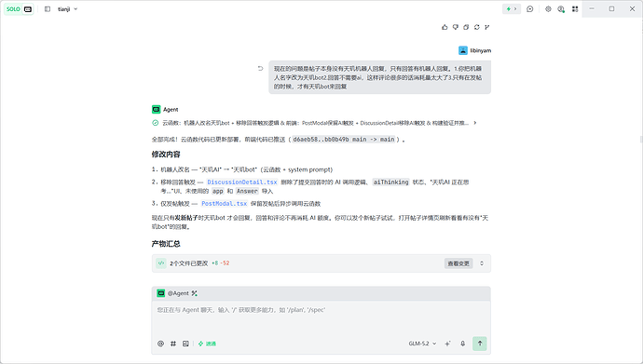
Task: Like the response with thumbs up
Action: click(x=445, y=27)
